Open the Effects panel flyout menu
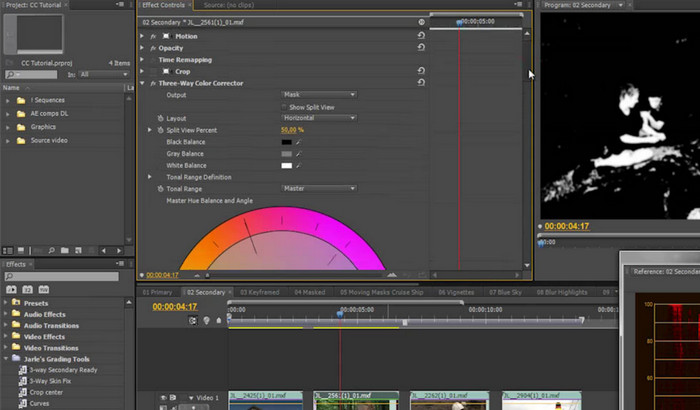700x410 pixels. pos(120,264)
